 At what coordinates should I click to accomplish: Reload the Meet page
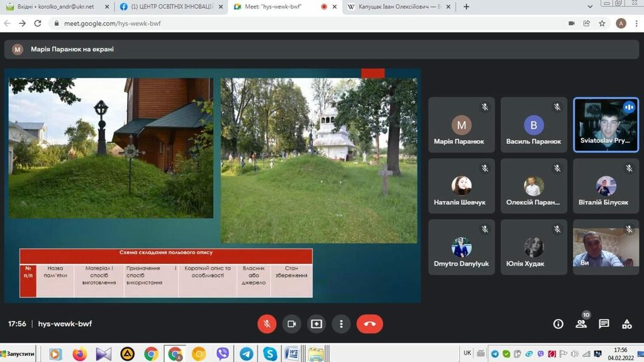click(37, 23)
